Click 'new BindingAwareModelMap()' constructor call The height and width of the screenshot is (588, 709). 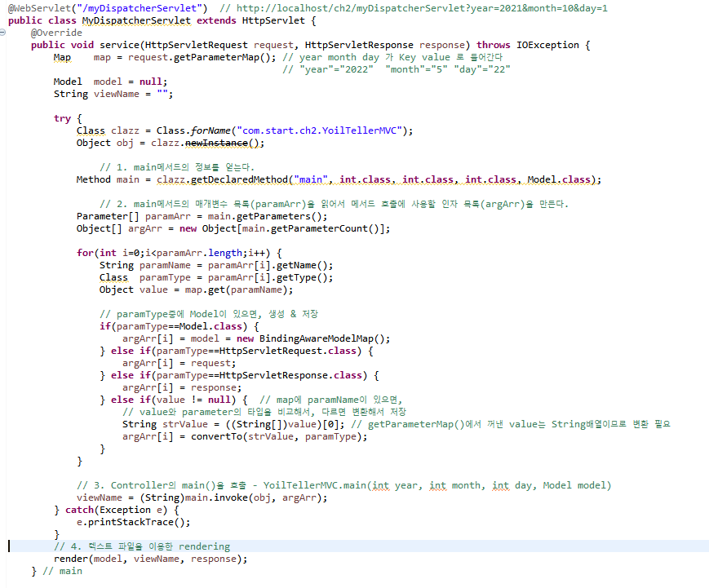(x=310, y=338)
